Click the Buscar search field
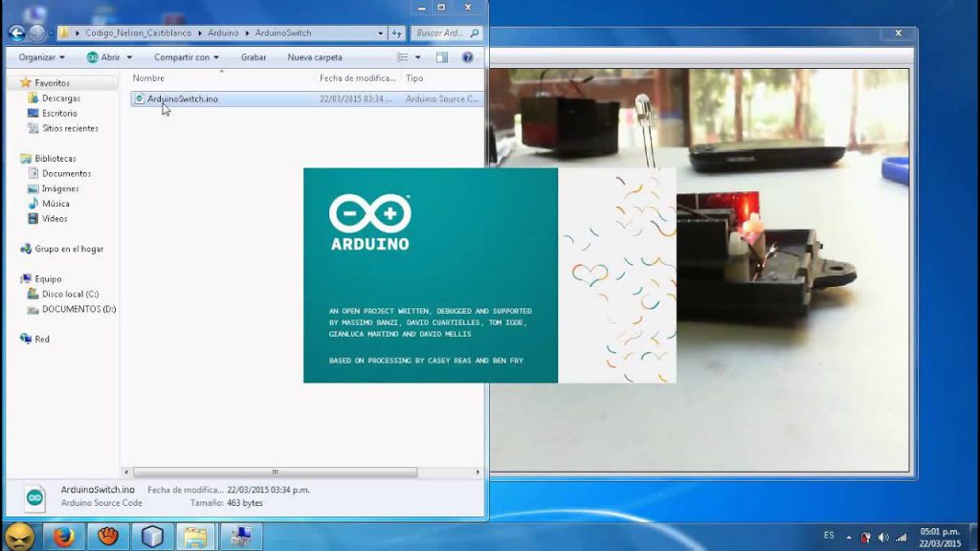The height and width of the screenshot is (551, 980). 445,32
